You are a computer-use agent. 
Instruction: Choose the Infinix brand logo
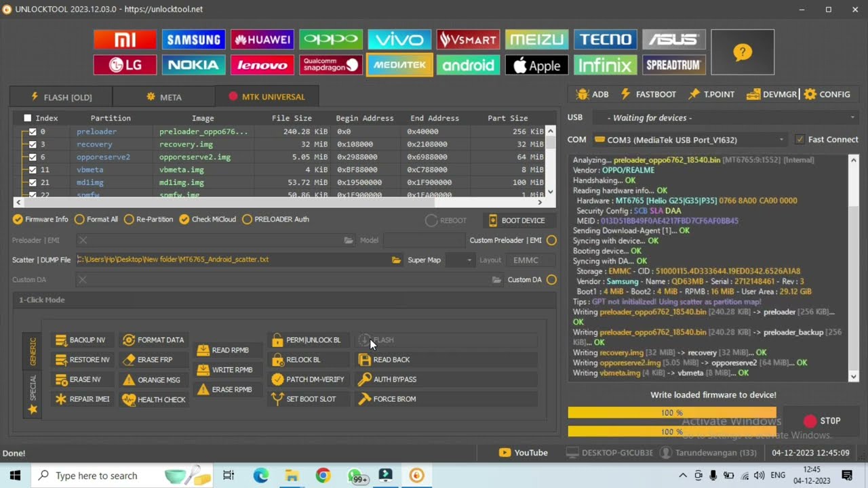tap(606, 65)
